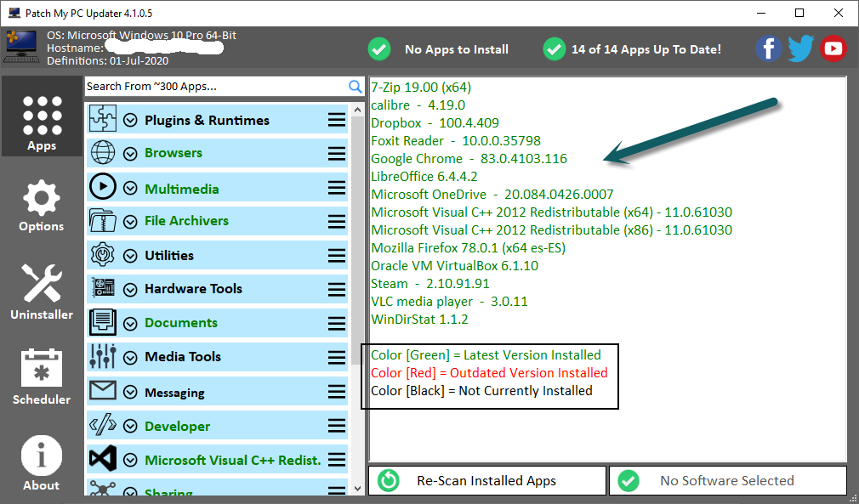Open the Facebook page icon
This screenshot has width=859, height=504.
pos(769,48)
